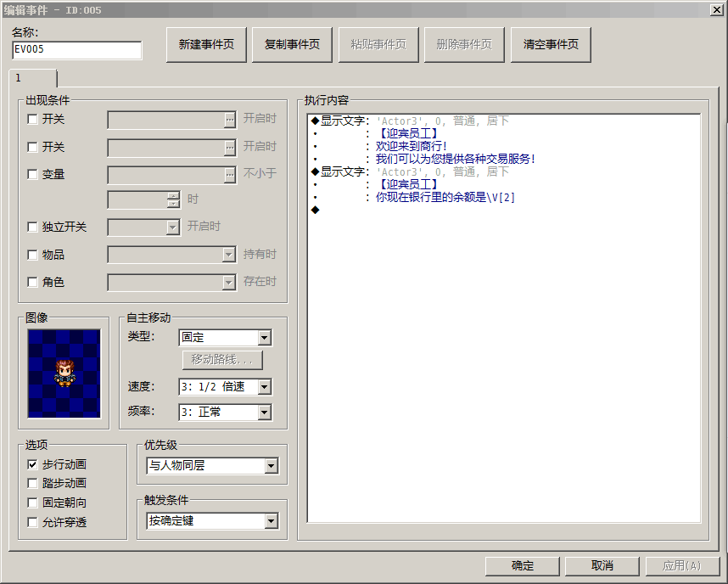This screenshot has height=584, width=728.
Task: Click the 清空事件页 button
Action: tap(551, 45)
